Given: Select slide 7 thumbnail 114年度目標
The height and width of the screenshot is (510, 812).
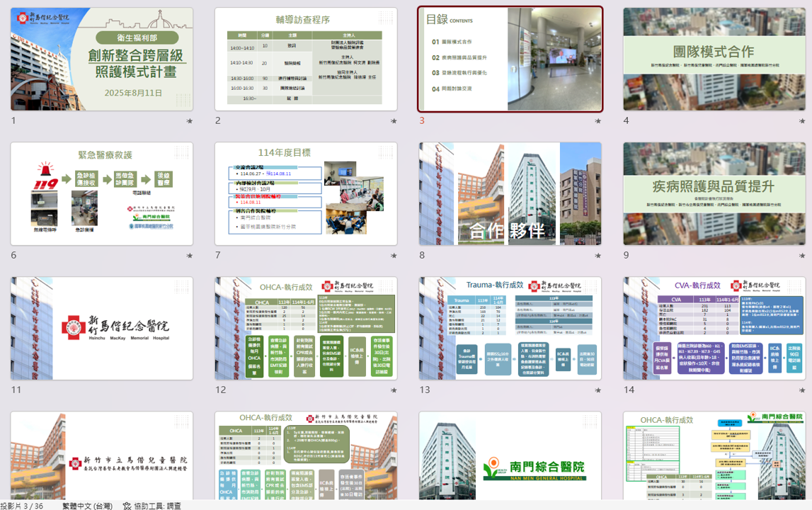Looking at the screenshot, I should pos(306,194).
